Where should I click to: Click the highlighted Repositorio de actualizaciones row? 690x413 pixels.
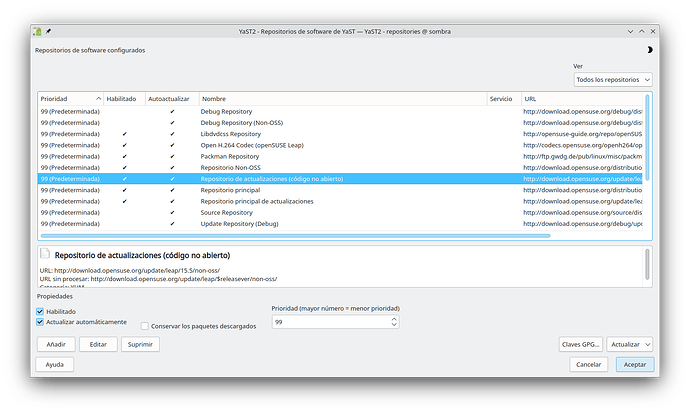(340, 179)
